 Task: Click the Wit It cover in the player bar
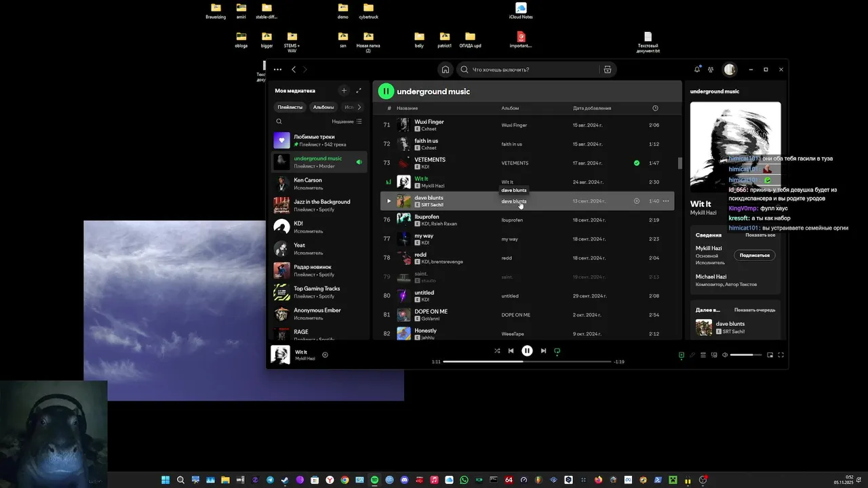[281, 354]
